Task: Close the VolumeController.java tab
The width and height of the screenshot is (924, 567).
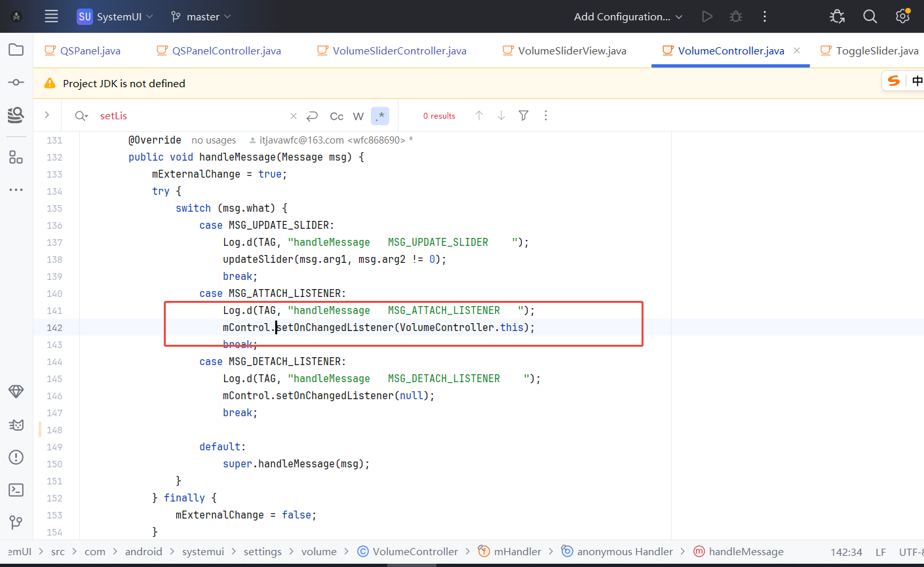Action: [797, 50]
